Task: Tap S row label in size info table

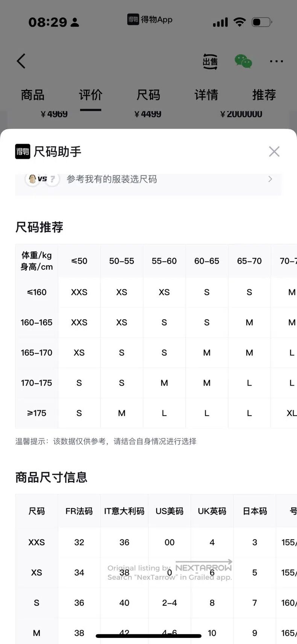Action: click(x=36, y=603)
